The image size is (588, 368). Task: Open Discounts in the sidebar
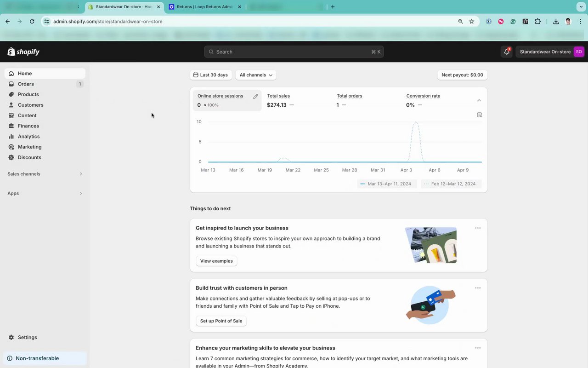pyautogui.click(x=45, y=157)
